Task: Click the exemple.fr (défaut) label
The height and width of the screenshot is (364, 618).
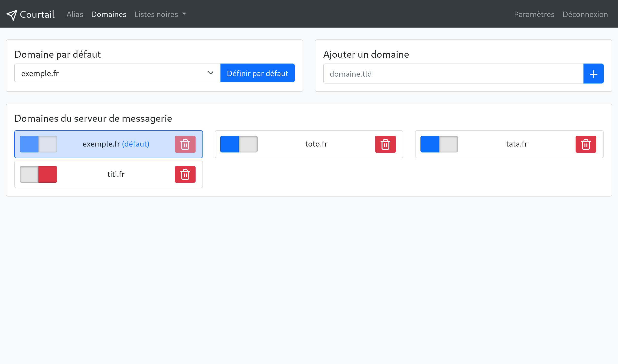Action: point(116,144)
